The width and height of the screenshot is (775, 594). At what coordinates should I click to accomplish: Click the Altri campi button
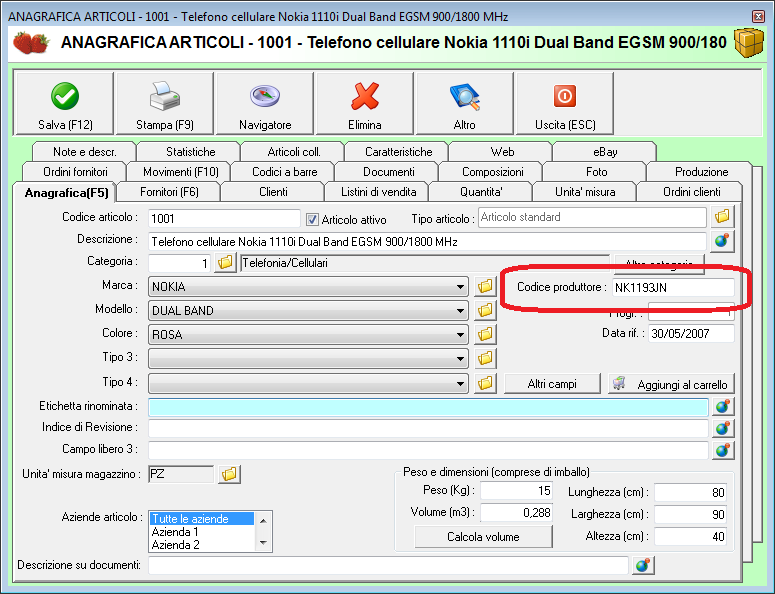tap(552, 384)
